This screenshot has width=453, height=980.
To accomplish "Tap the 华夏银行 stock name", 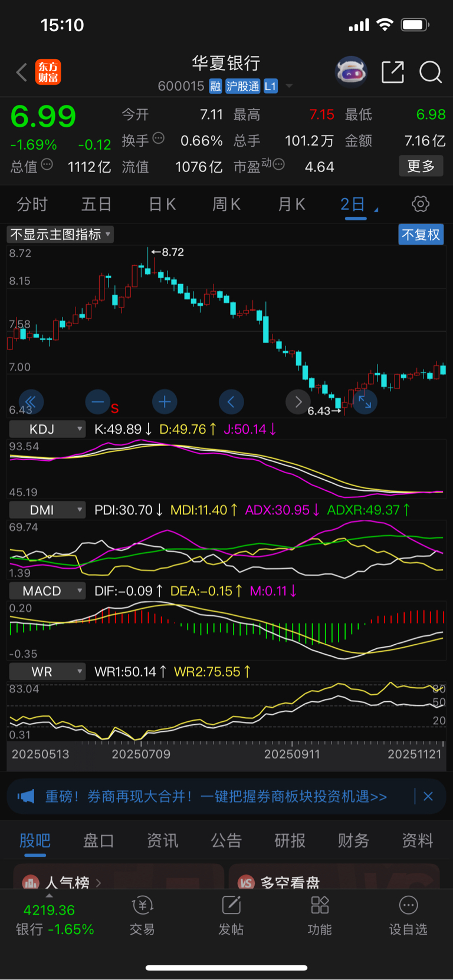I will point(226,63).
